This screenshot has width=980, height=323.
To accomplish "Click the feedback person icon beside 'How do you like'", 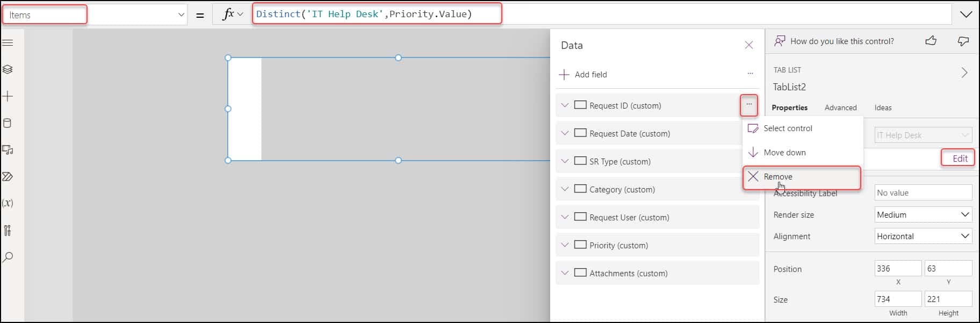I will click(x=780, y=41).
